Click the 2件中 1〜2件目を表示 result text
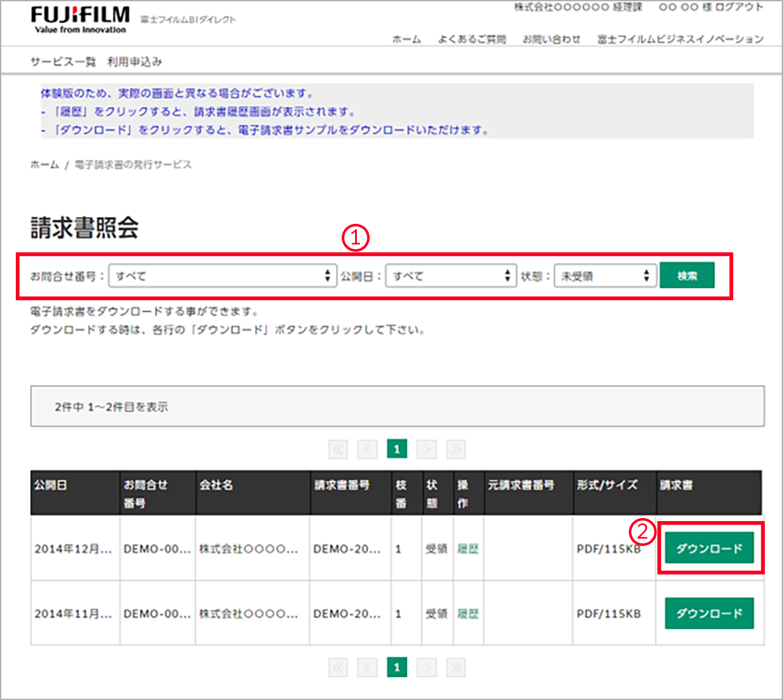Screen dimensions: 783x700 tap(111, 407)
